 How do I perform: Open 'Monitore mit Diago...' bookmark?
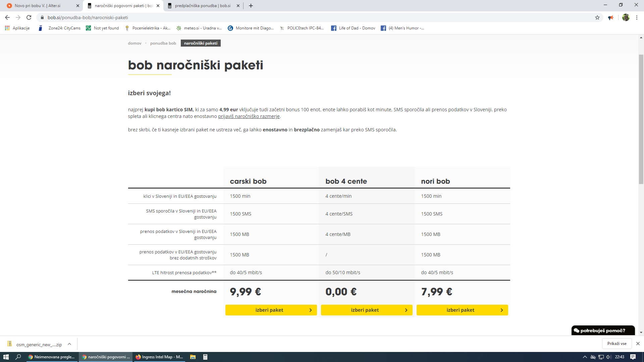pos(251,28)
